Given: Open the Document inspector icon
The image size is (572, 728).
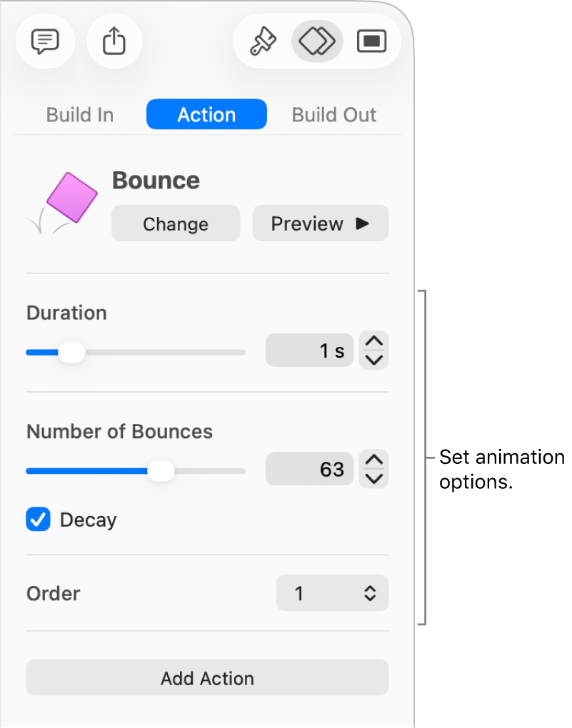Looking at the screenshot, I should [372, 41].
